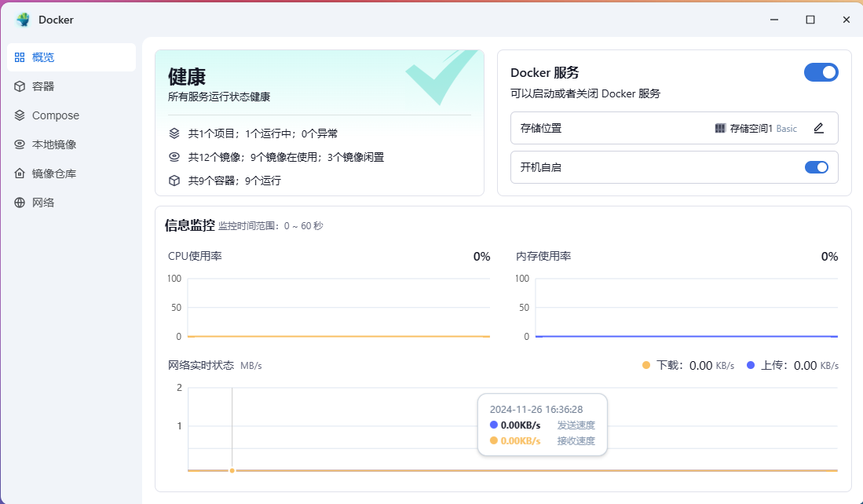
Task: Click the memory usage 0% value
Action: (x=829, y=257)
